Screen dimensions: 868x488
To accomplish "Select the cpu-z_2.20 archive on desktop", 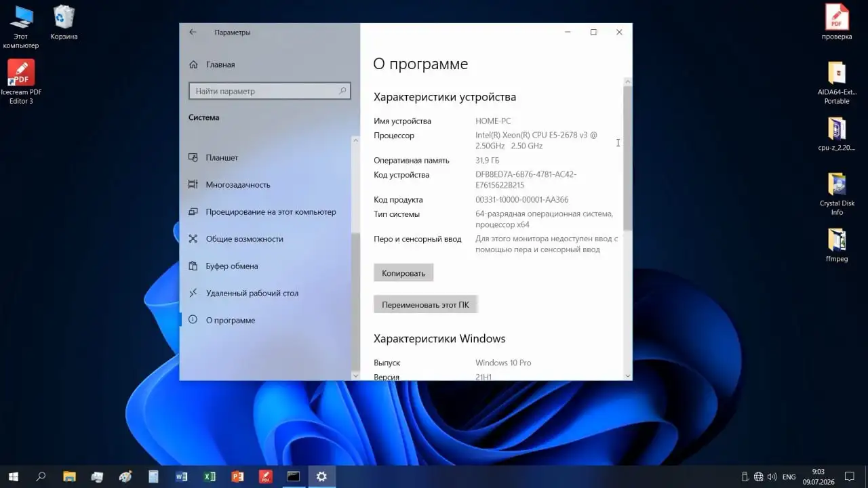I will point(837,134).
